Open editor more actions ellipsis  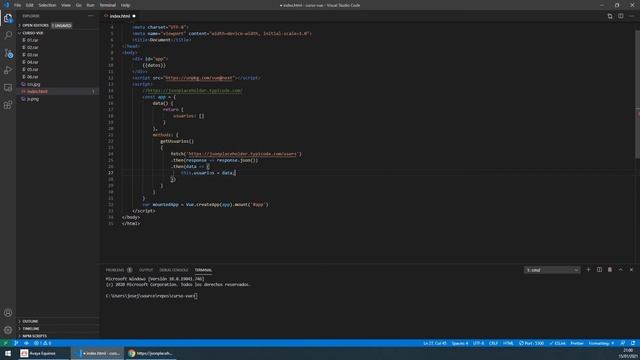coord(631,16)
